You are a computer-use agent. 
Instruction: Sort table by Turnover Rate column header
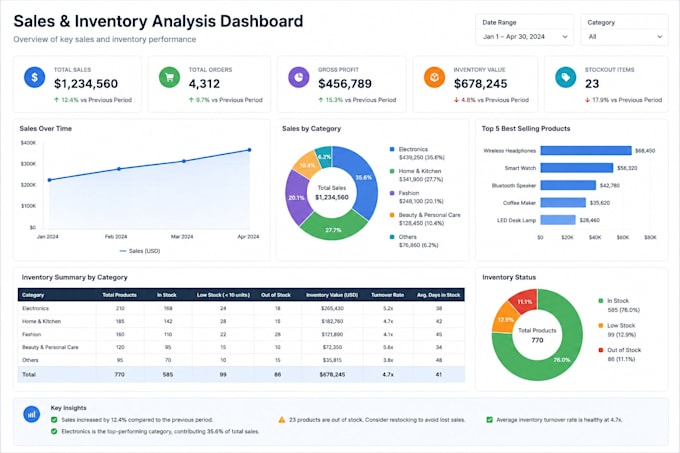pos(387,295)
